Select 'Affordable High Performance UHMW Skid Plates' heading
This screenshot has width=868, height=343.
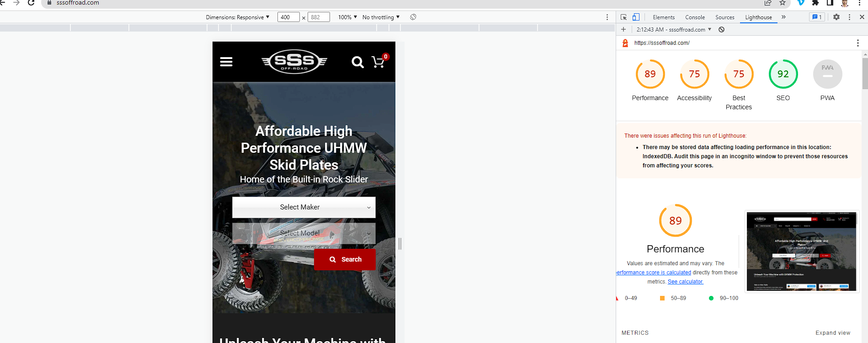click(304, 148)
